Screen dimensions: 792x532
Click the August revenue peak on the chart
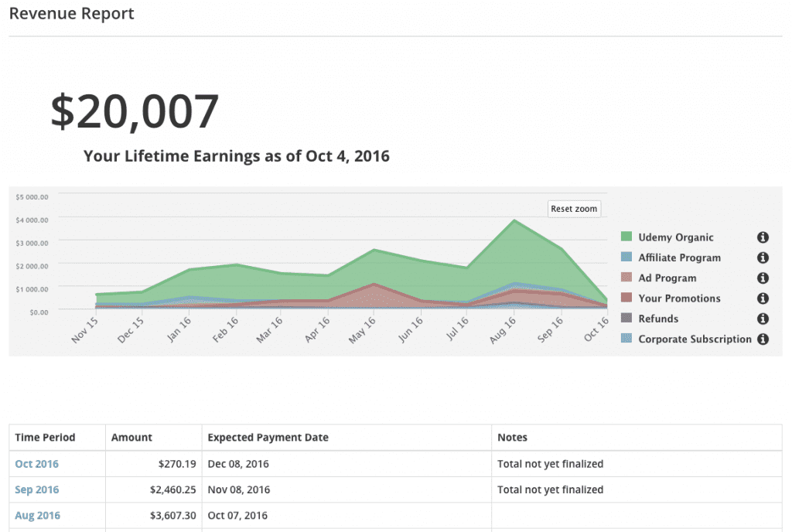click(514, 220)
